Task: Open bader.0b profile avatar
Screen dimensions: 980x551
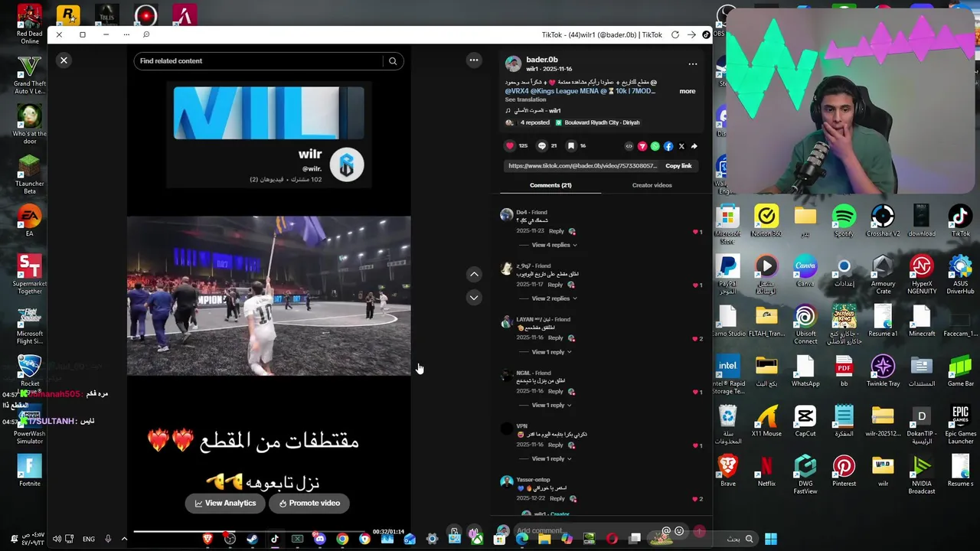Action: point(514,64)
